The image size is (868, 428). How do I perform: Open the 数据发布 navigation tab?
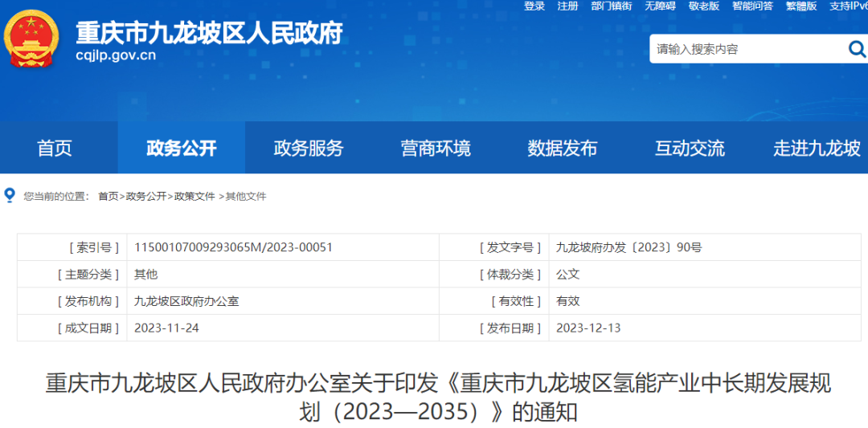(x=563, y=149)
